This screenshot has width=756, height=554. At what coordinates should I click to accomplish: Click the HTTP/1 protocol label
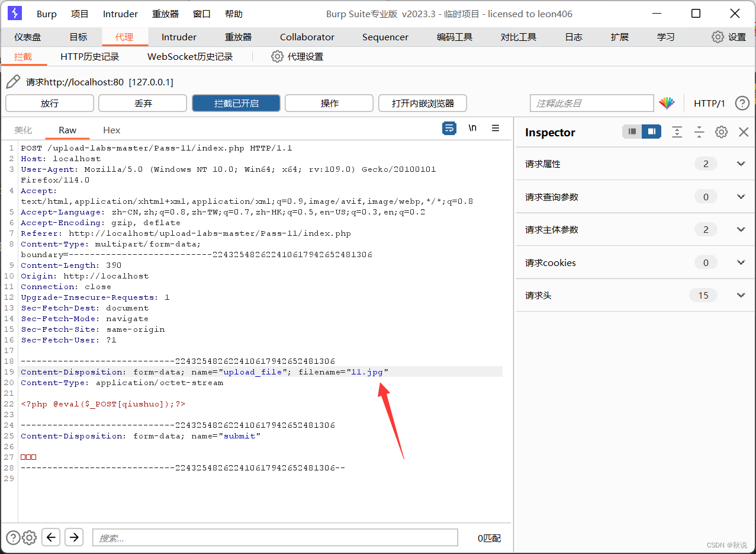[709, 103]
